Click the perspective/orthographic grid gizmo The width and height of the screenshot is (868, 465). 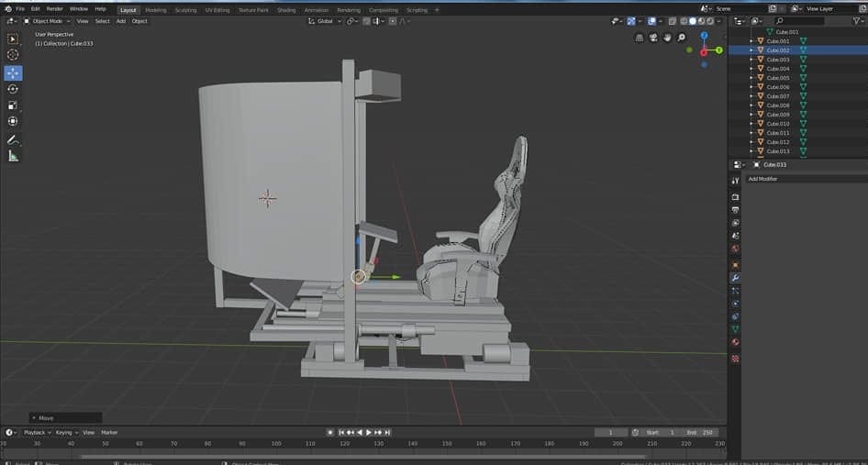(640, 38)
